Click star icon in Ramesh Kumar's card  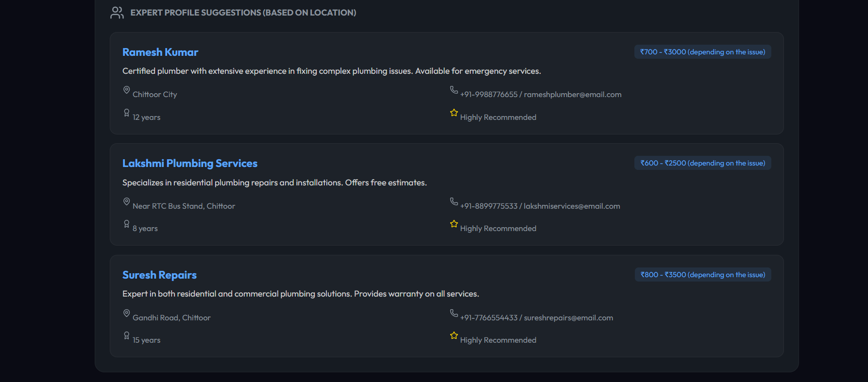click(x=454, y=113)
